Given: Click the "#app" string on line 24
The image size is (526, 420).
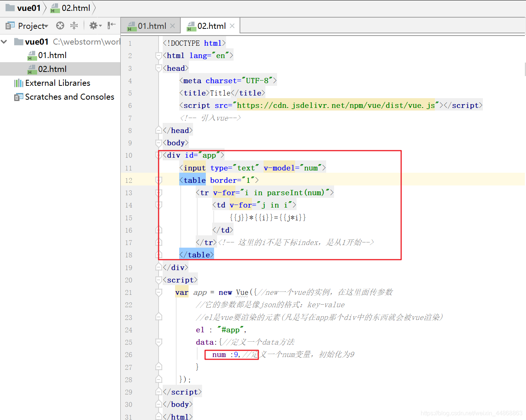Looking at the screenshot, I should (230, 330).
